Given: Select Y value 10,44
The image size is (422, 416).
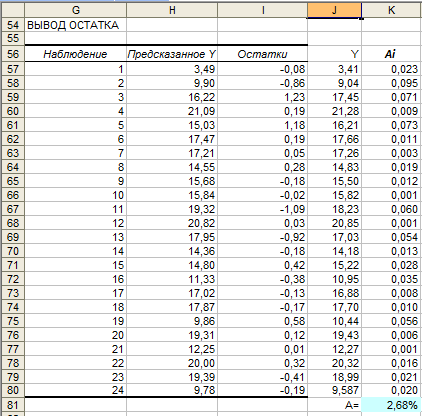Looking at the screenshot, I should pyautogui.click(x=334, y=321).
